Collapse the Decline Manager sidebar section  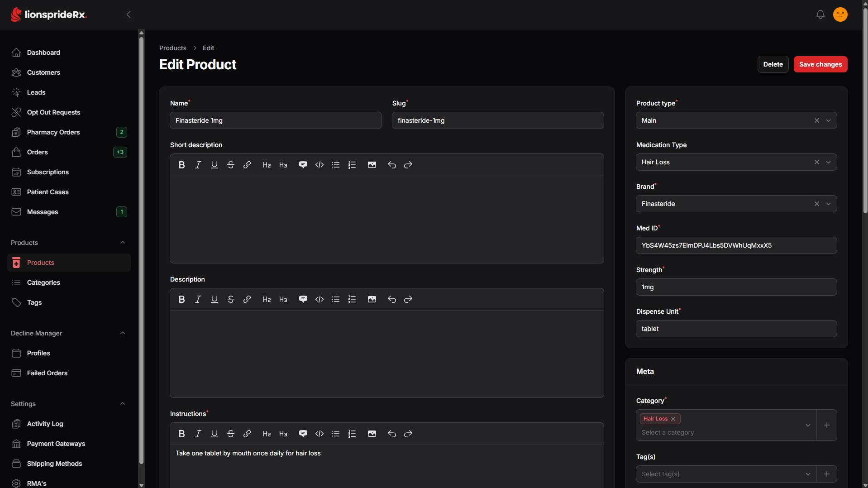(x=122, y=333)
